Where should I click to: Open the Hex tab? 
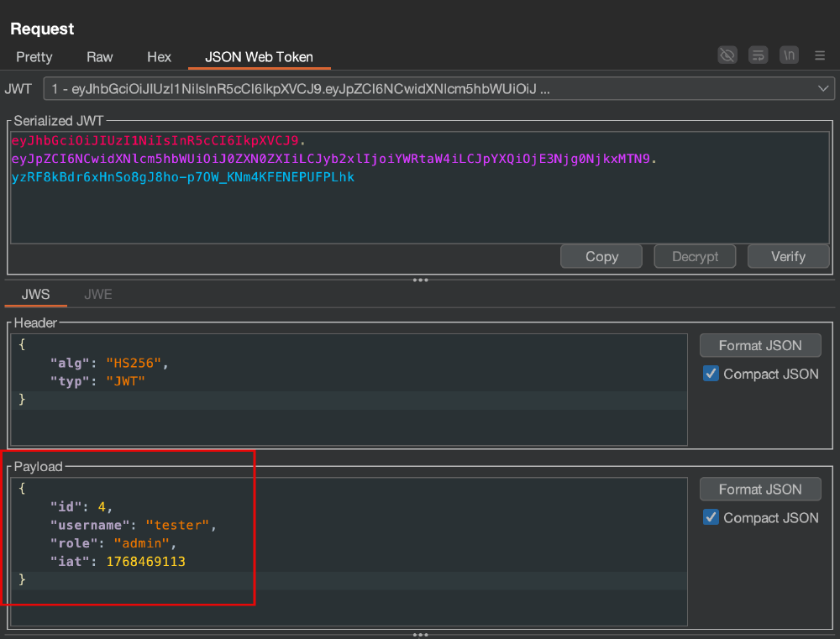(159, 57)
